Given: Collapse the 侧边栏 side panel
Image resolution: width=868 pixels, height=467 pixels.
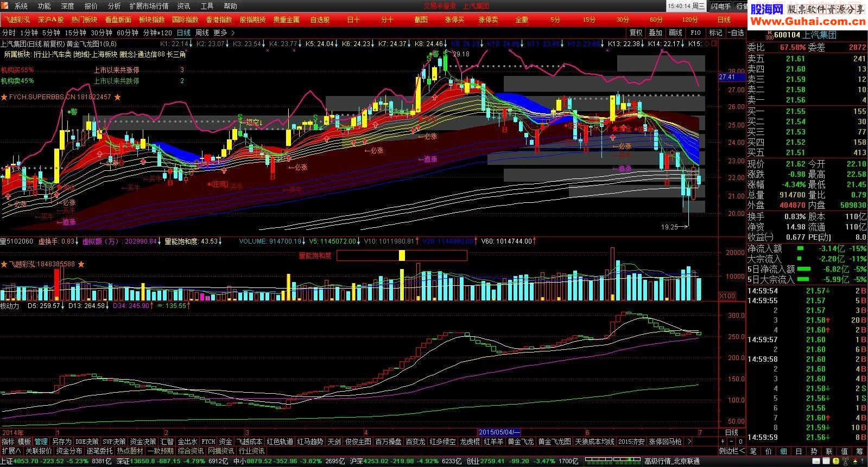Looking at the screenshot, I should pyautogui.click(x=732, y=451).
